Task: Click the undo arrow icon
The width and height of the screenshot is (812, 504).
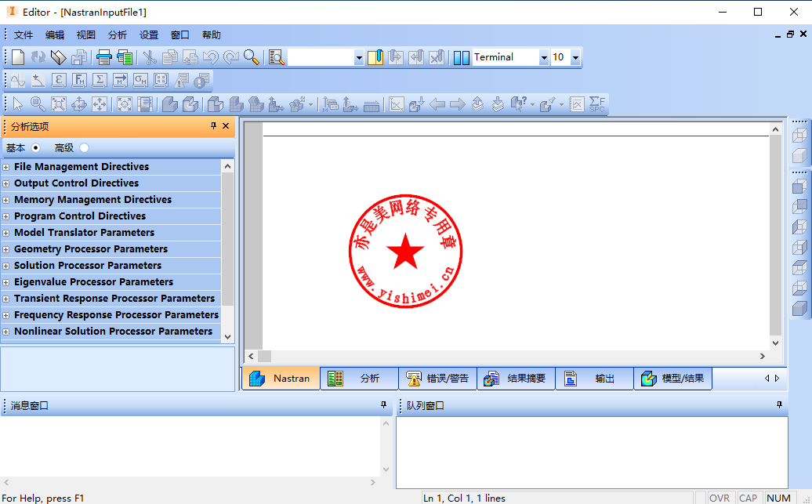Action: 210,57
